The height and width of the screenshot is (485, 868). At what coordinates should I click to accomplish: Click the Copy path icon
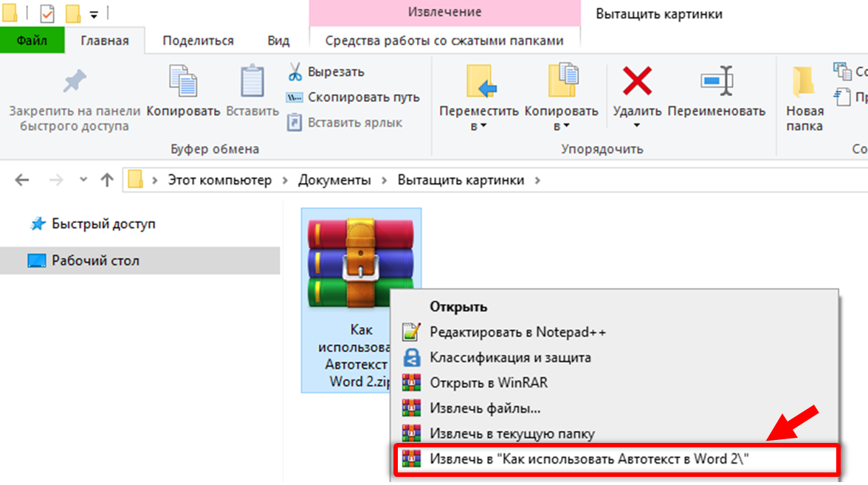(294, 97)
